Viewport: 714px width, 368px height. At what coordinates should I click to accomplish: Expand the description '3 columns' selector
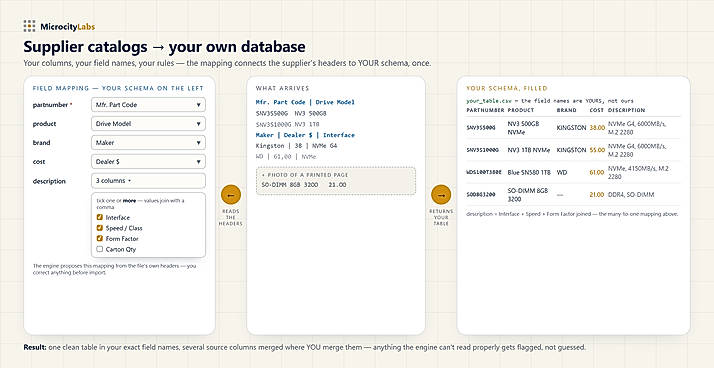tap(148, 181)
